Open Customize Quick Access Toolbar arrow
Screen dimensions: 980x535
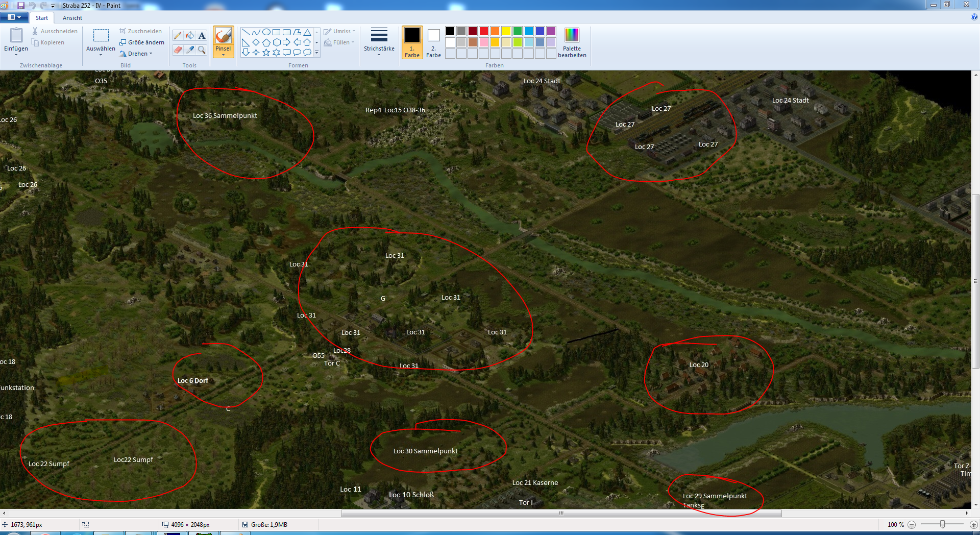click(53, 6)
